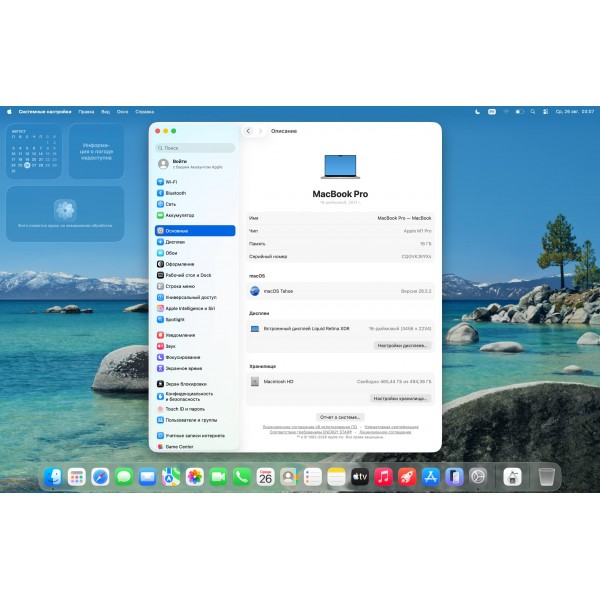Image resolution: width=600 pixels, height=600 pixels.
Task: Open Дисплеи settings in the sidebar
Action: (x=195, y=242)
